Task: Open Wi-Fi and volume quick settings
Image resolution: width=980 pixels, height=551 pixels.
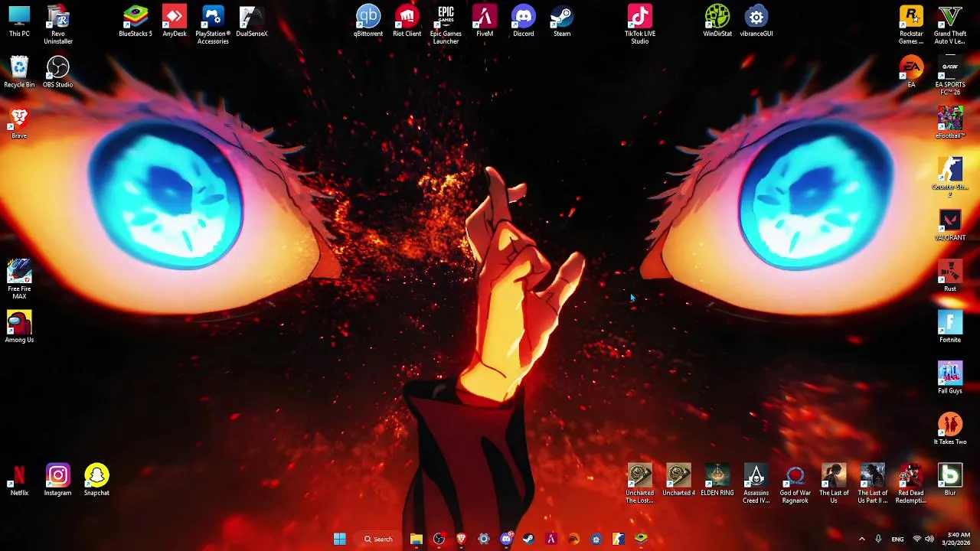Action: (924, 539)
